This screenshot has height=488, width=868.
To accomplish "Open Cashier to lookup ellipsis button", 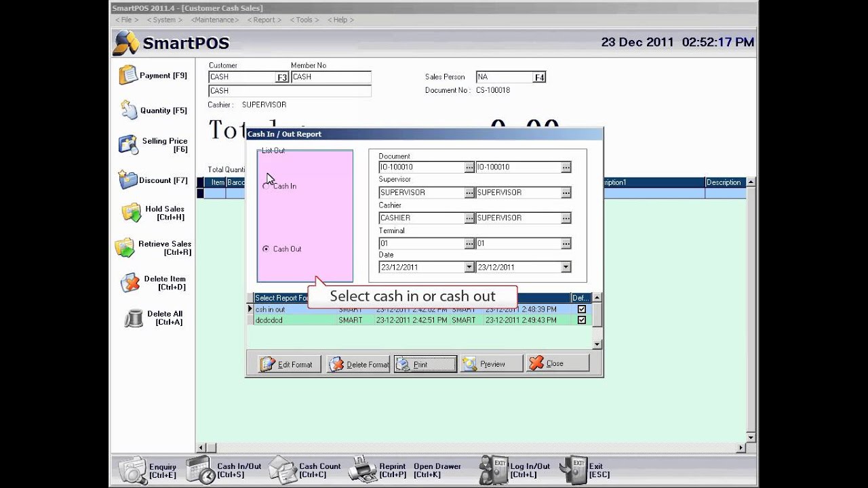I will pyautogui.click(x=566, y=218).
